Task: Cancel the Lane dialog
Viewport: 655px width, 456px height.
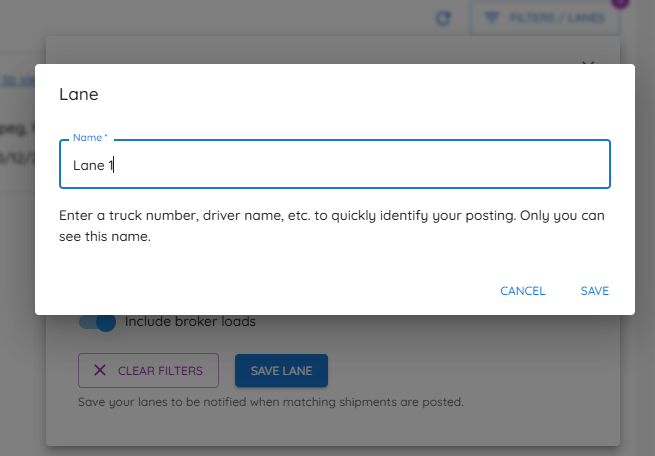Action: 523,291
